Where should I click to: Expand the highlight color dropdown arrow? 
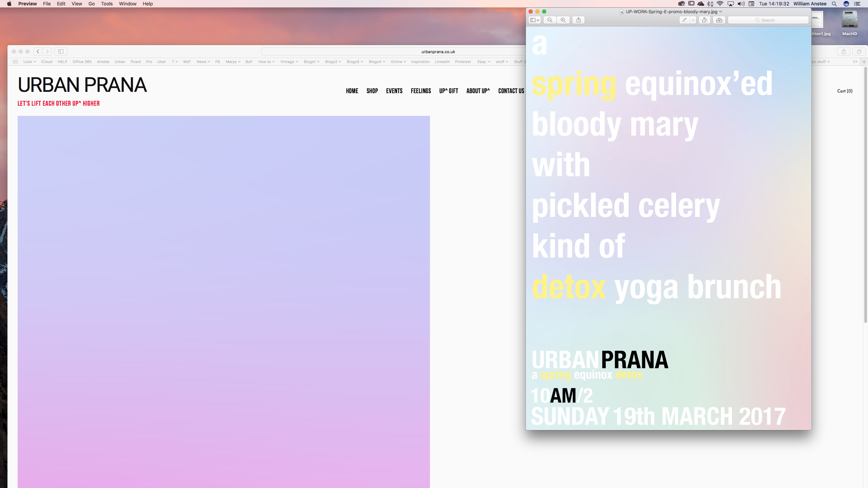click(693, 20)
